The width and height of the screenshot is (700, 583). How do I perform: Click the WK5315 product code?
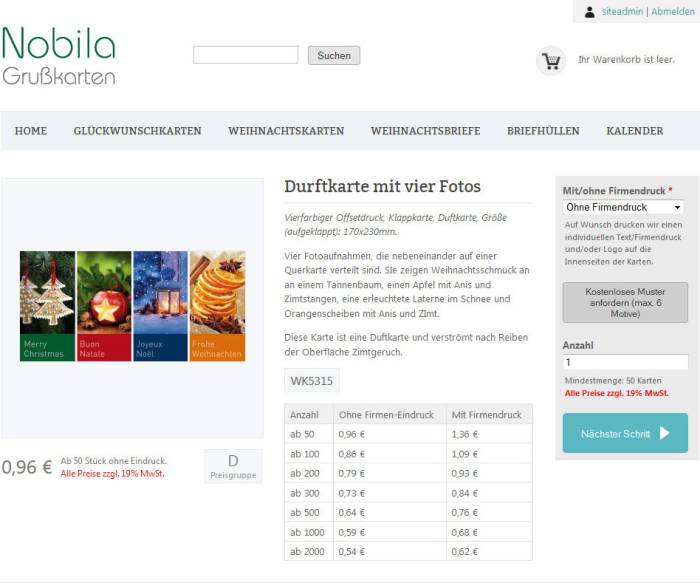point(312,381)
